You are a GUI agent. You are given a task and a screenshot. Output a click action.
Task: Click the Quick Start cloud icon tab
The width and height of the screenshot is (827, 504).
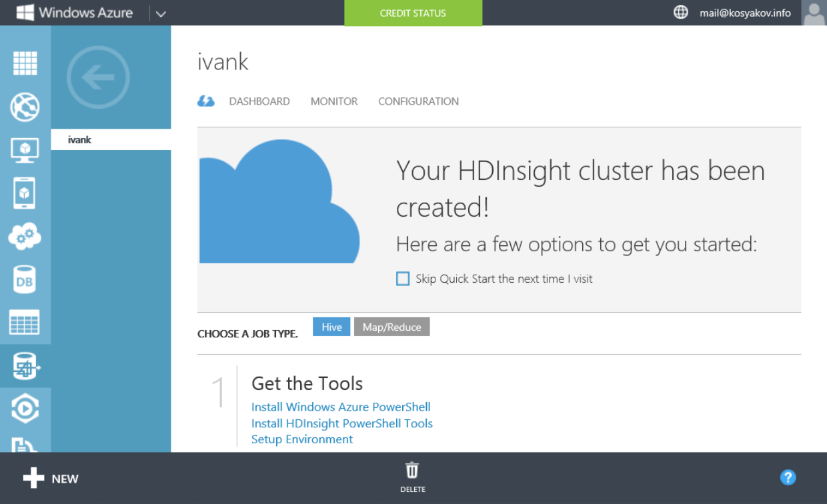206,101
